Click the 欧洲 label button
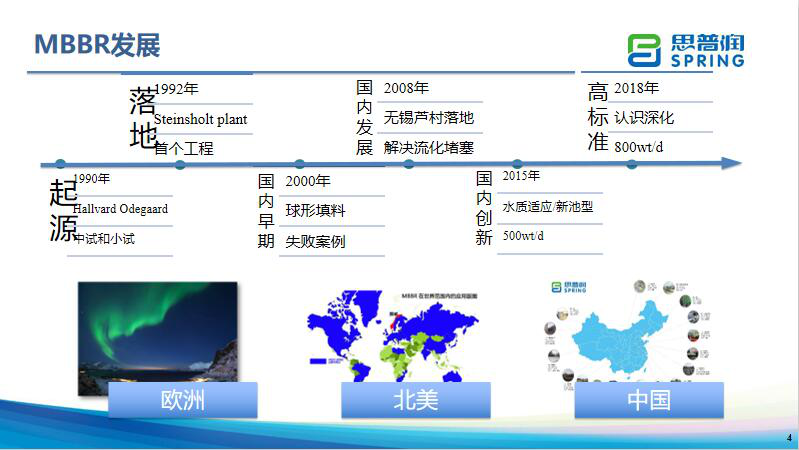 tap(182, 400)
